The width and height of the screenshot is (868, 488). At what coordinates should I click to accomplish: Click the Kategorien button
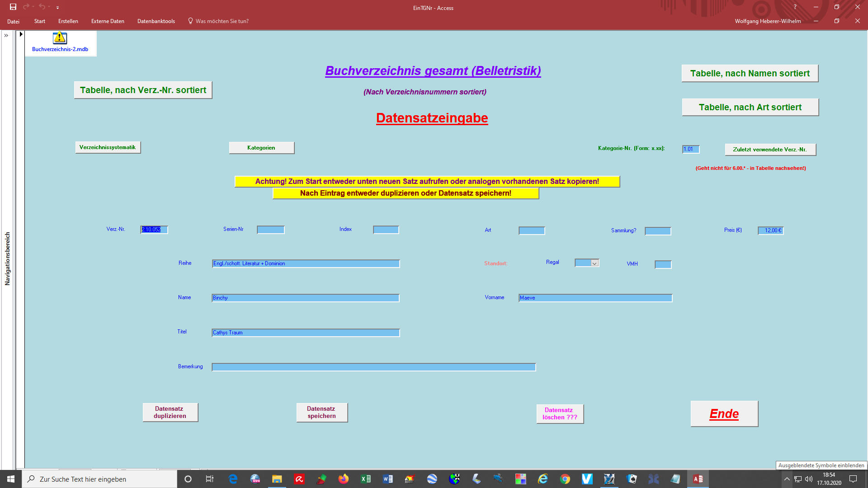261,148
